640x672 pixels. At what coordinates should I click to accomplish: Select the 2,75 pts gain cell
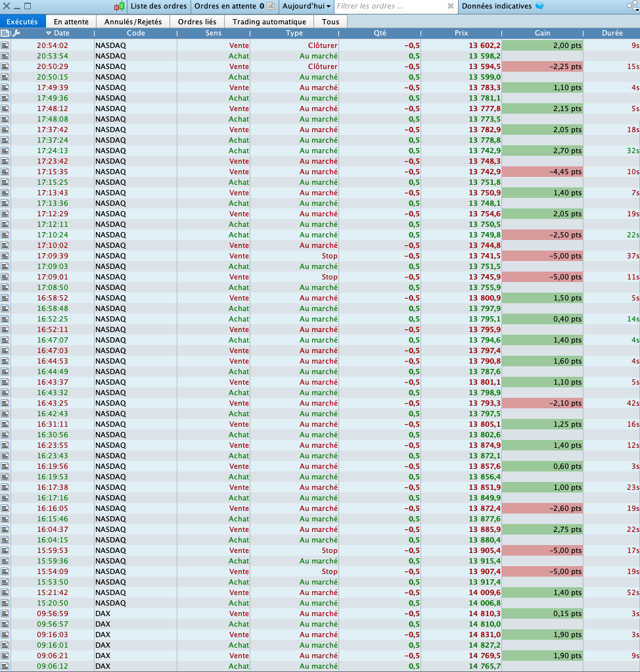click(542, 529)
